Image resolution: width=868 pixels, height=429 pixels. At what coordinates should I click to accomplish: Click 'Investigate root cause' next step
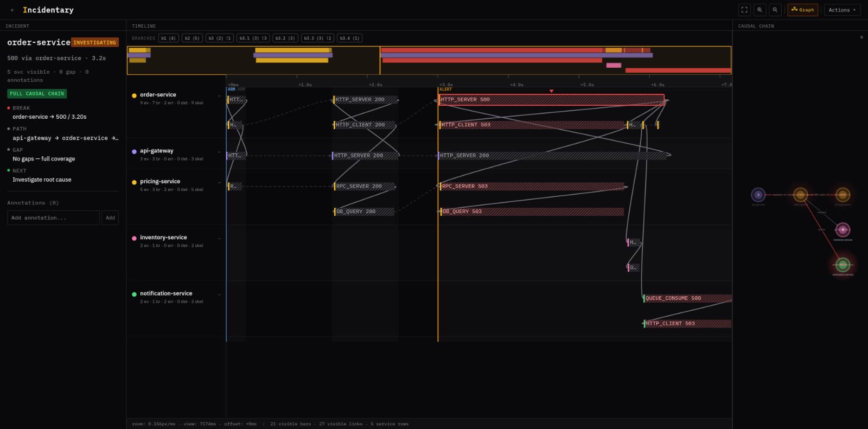[x=42, y=180]
